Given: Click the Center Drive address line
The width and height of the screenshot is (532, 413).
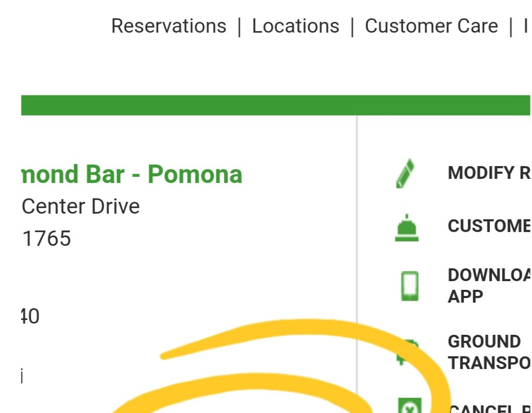Looking at the screenshot, I should [81, 206].
